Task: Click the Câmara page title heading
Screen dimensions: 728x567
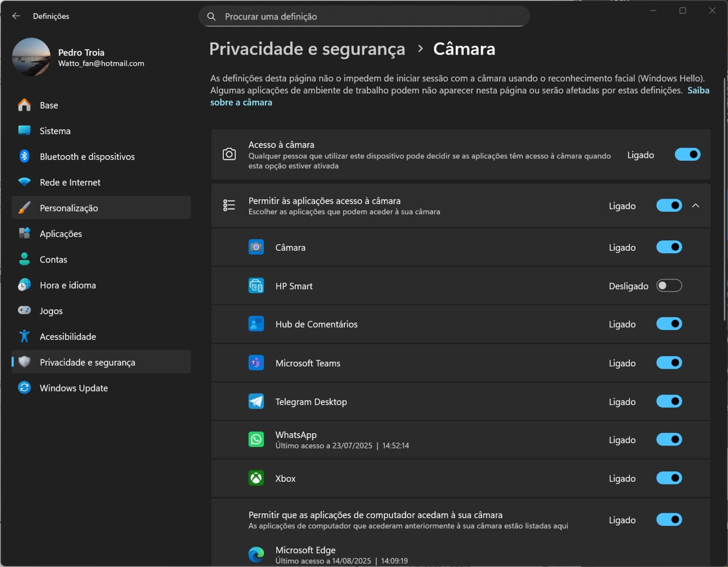Action: 464,49
